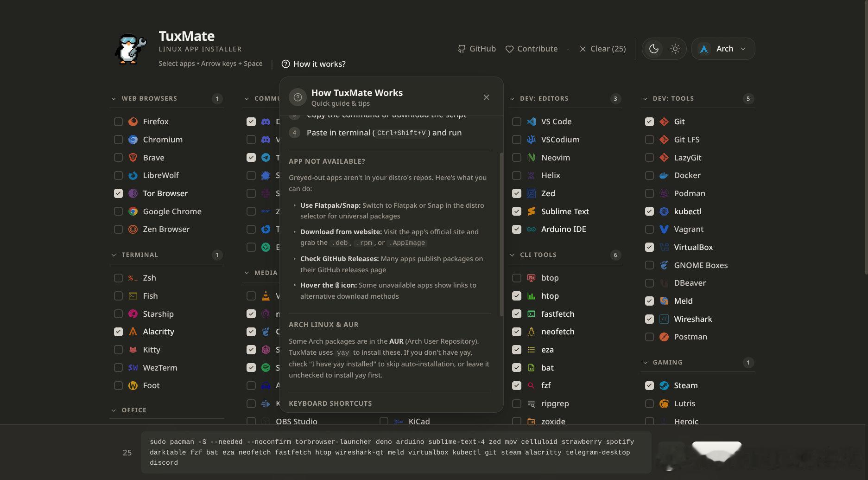Click the Kitty terminal icon
Screen dimensions: 868x480
(133, 350)
